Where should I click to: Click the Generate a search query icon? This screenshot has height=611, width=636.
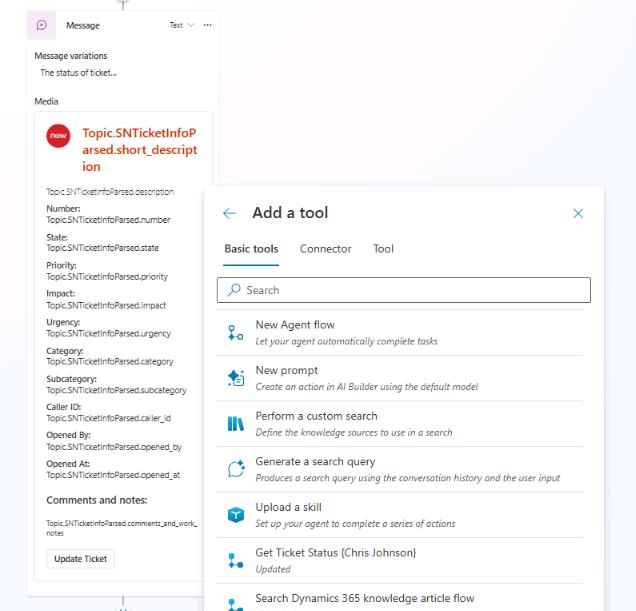(236, 469)
